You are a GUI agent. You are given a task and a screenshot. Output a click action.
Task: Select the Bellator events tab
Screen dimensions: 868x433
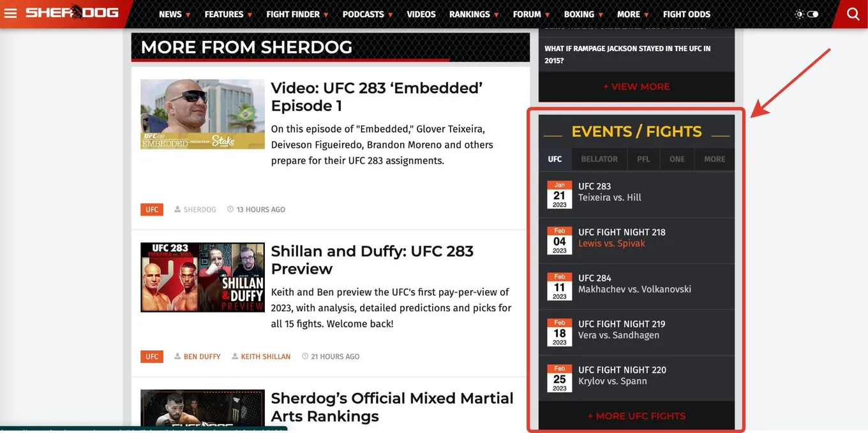pyautogui.click(x=599, y=159)
